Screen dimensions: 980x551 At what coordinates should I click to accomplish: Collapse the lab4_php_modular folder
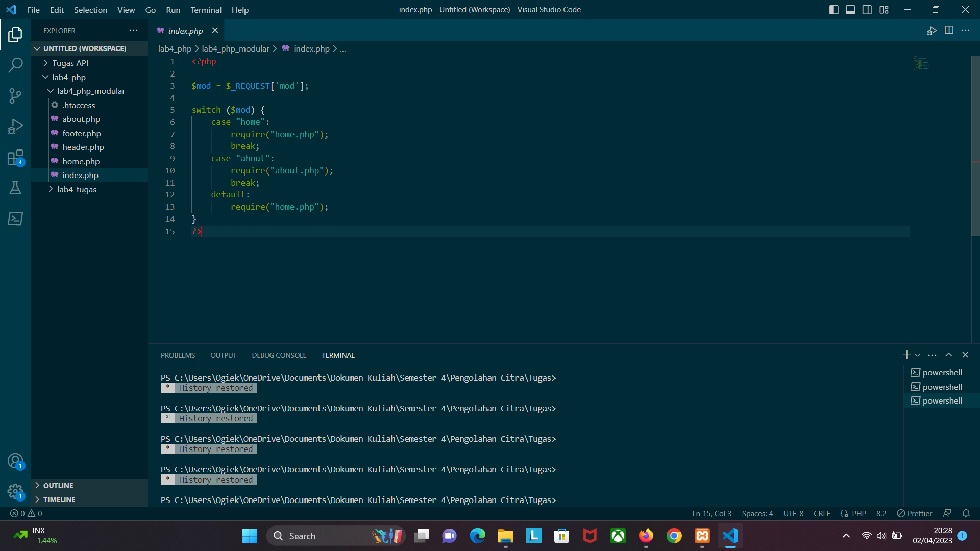point(51,91)
